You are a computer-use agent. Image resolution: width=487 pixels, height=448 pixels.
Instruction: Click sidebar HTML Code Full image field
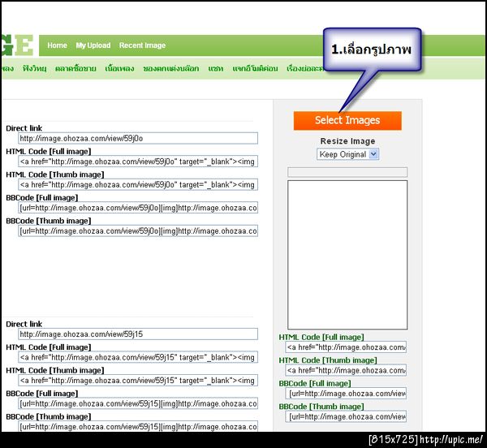click(346, 347)
